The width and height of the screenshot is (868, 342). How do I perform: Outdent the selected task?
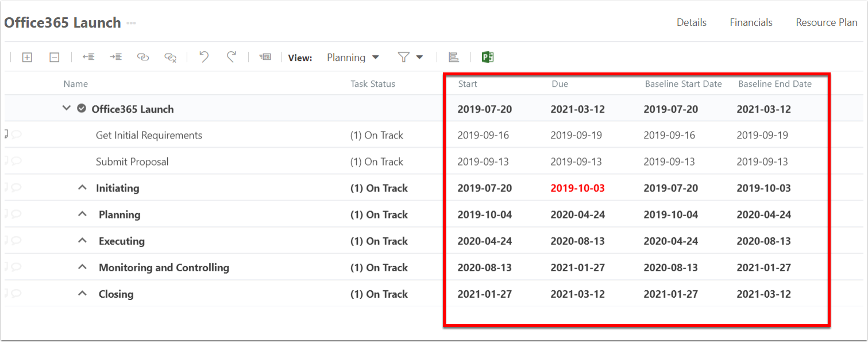click(x=88, y=57)
